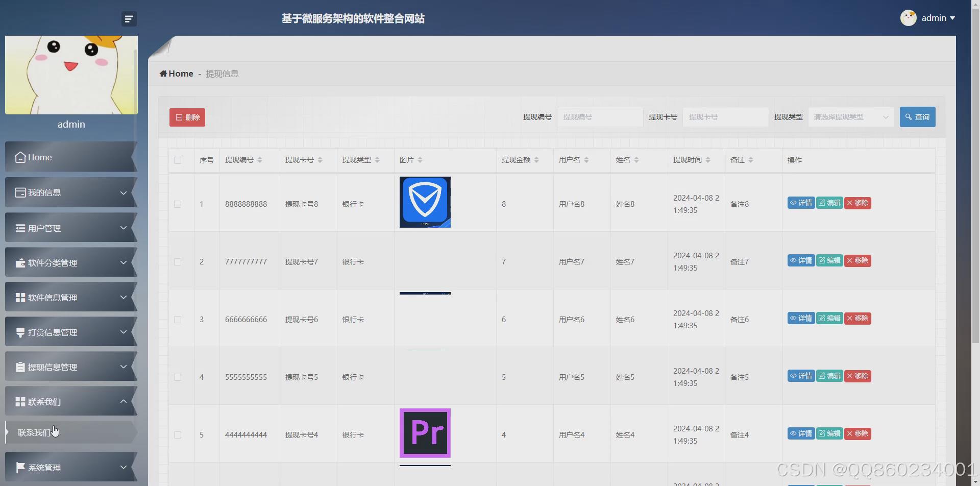
Task: Click the sidebar collapse hamburger icon
Action: point(129,18)
